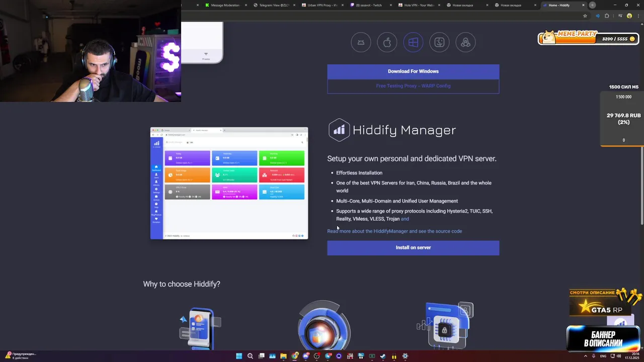
Task: Open Discord from the taskbar
Action: pyautogui.click(x=305, y=356)
